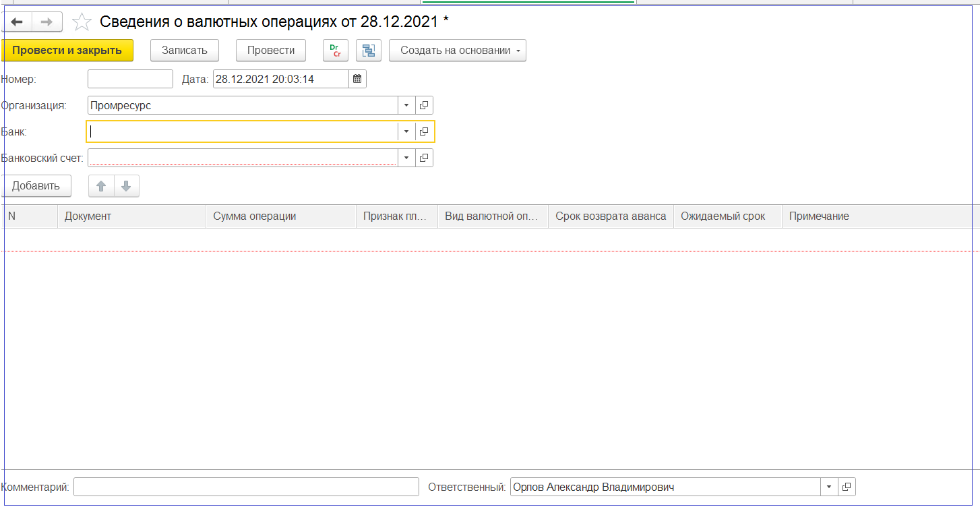This screenshot has width=980, height=509.
Task: Focus the Банк input field
Action: click(243, 131)
